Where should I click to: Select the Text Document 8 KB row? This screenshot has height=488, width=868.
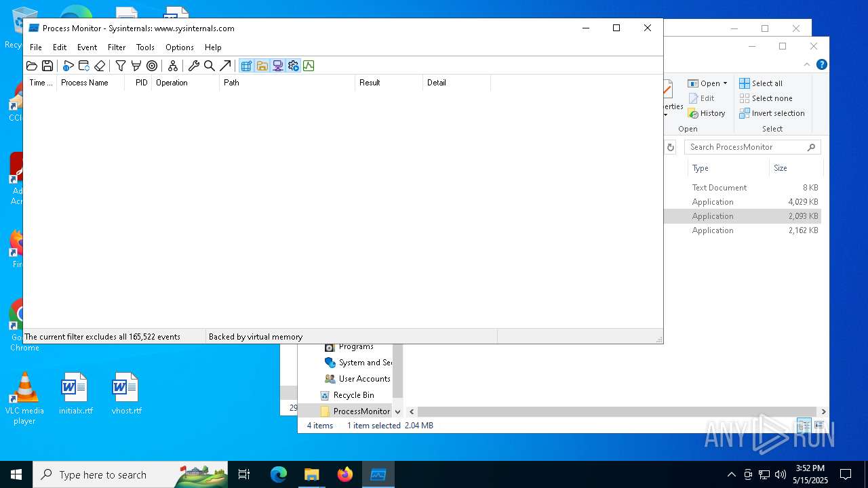pos(743,188)
